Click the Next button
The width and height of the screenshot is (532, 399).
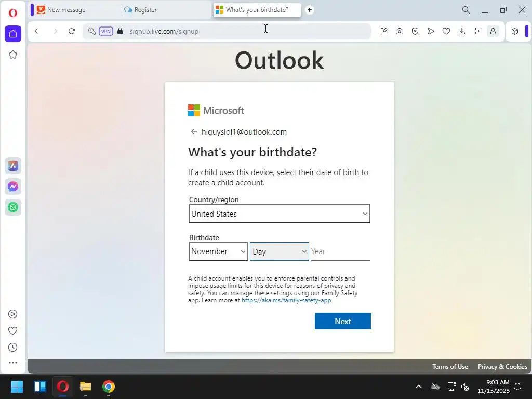[343, 321]
